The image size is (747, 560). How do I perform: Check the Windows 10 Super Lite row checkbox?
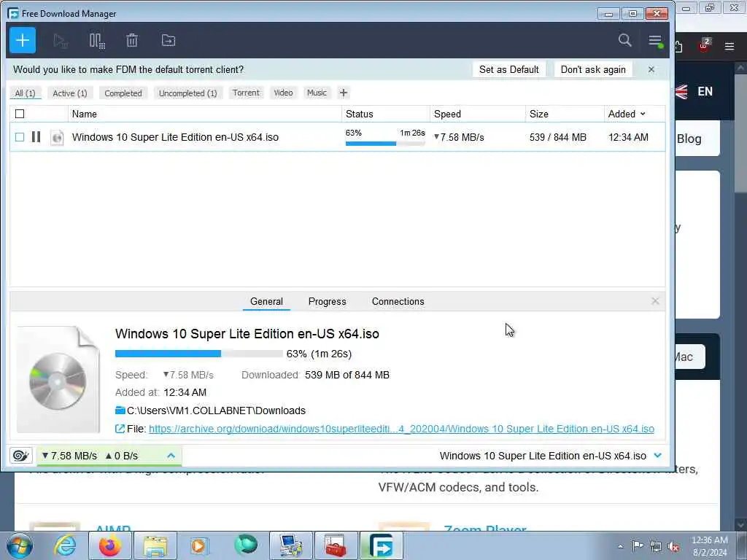coord(20,137)
